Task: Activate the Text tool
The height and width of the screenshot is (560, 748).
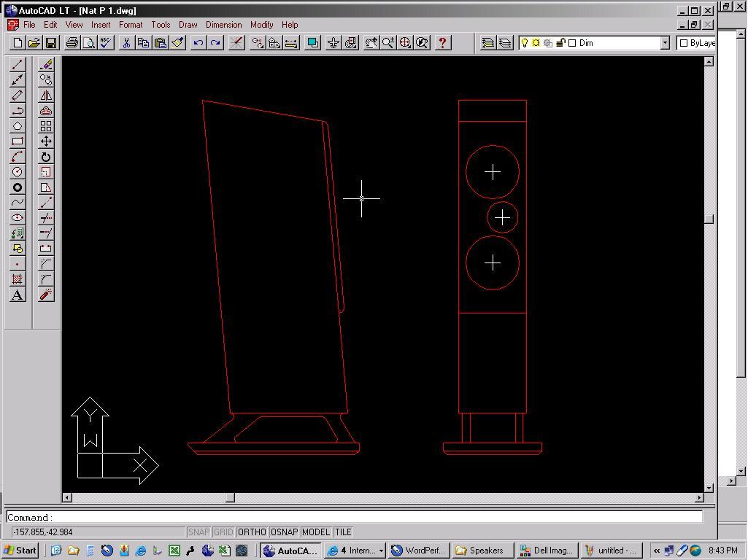Action: pos(18,295)
